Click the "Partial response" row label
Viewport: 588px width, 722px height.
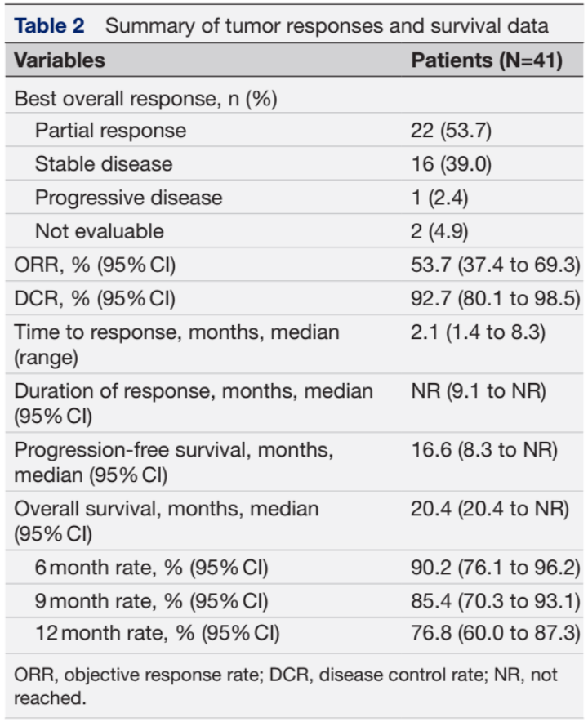point(110,131)
